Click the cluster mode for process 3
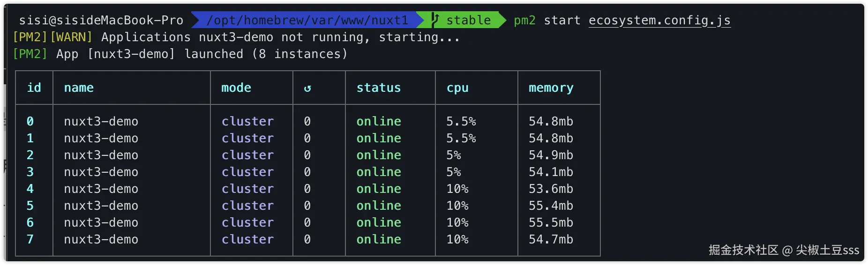The image size is (868, 265). pyautogui.click(x=247, y=172)
